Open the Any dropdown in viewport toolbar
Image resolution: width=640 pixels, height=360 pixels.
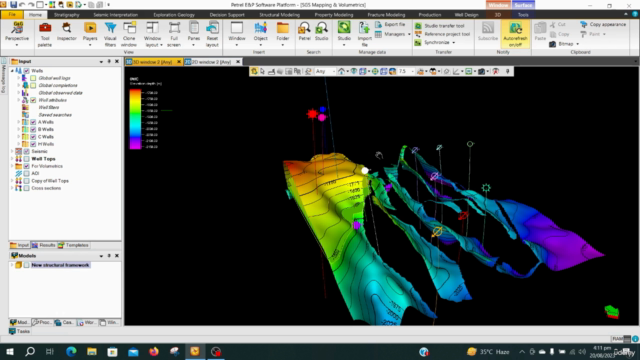325,71
